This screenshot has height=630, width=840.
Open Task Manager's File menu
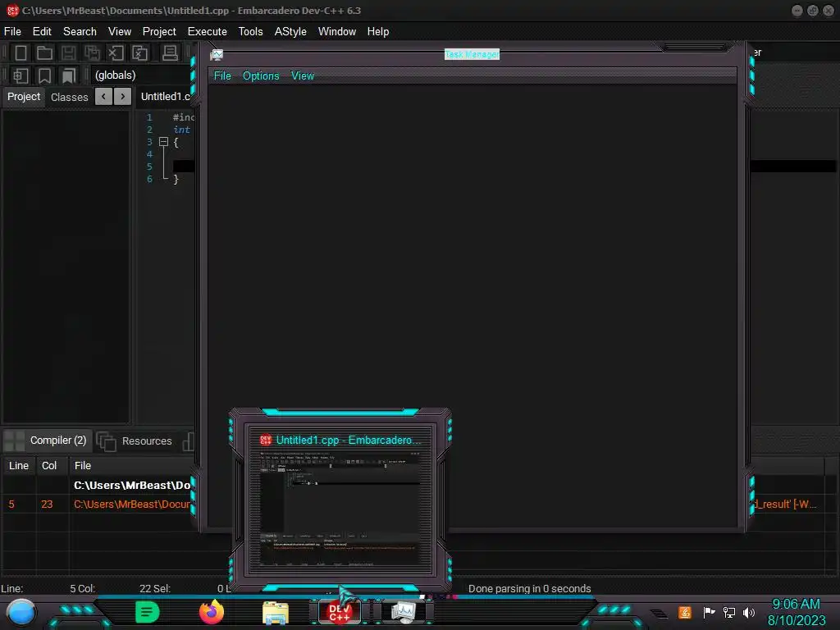[222, 75]
